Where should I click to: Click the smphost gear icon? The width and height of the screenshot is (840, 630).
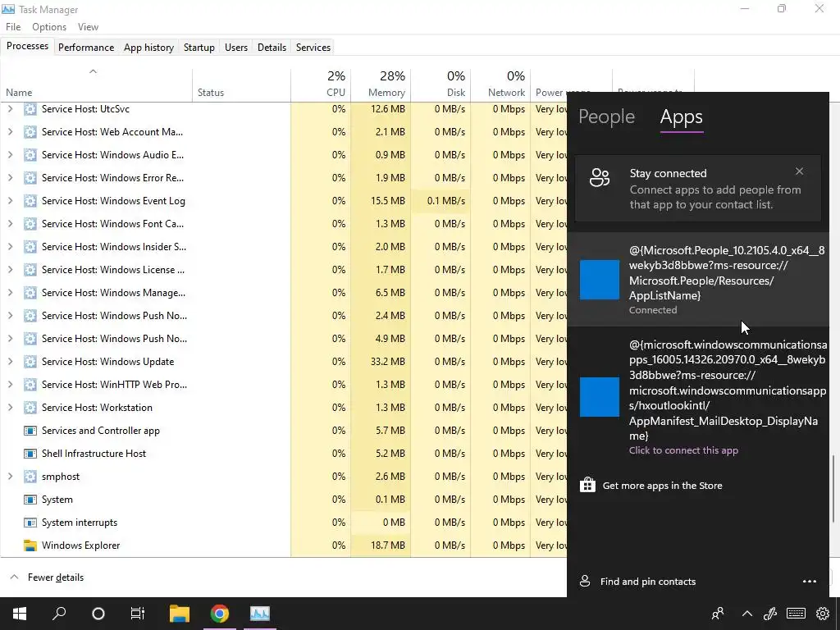[30, 477]
